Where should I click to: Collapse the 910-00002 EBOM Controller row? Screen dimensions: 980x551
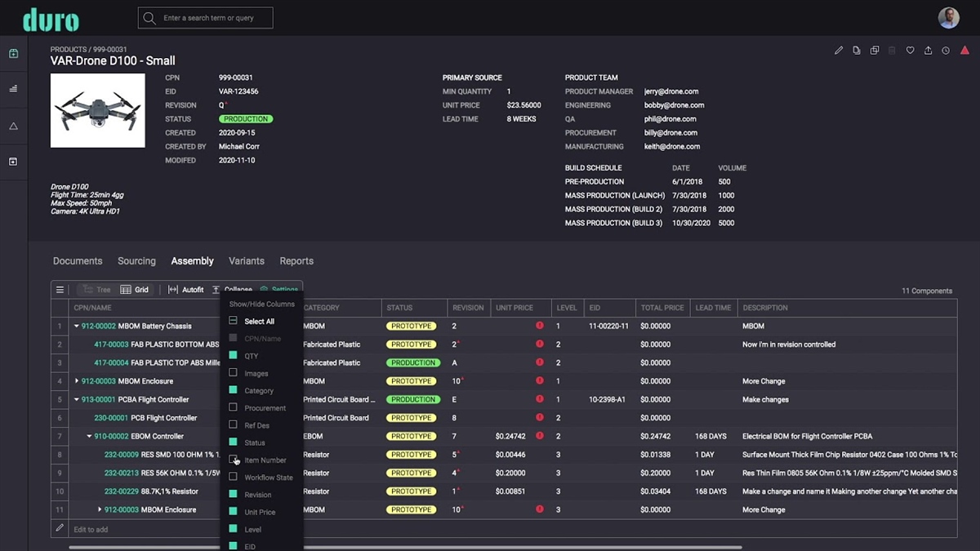point(89,437)
